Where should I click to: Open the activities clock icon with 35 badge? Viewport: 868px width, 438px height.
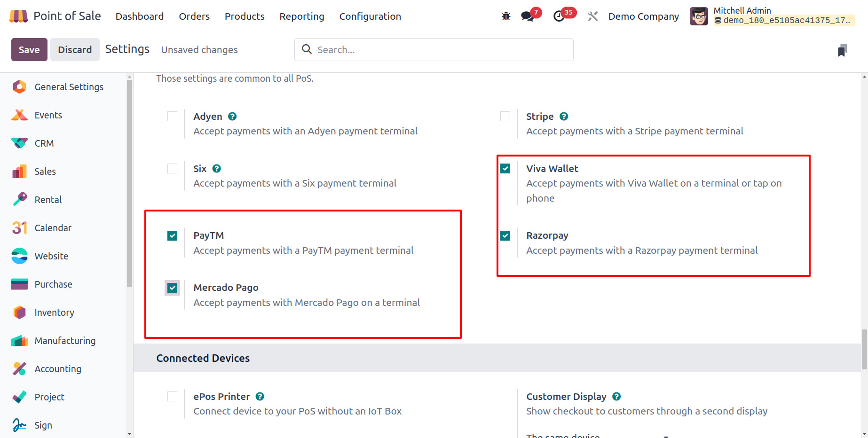[559, 16]
